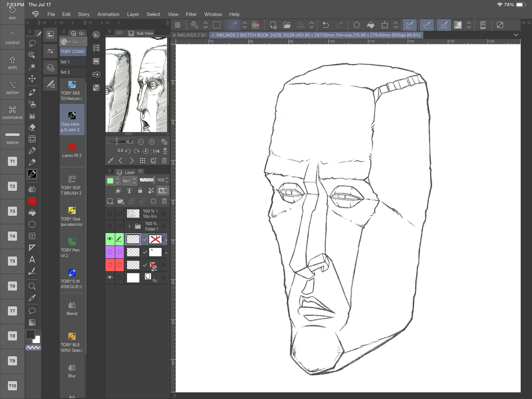
Task: Choose the Blend sub tool
Action: (72, 309)
